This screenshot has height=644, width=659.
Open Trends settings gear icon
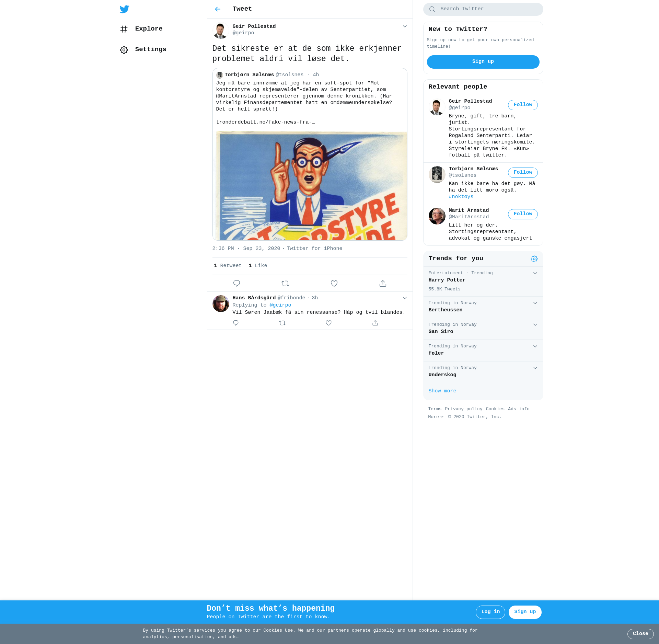click(534, 259)
